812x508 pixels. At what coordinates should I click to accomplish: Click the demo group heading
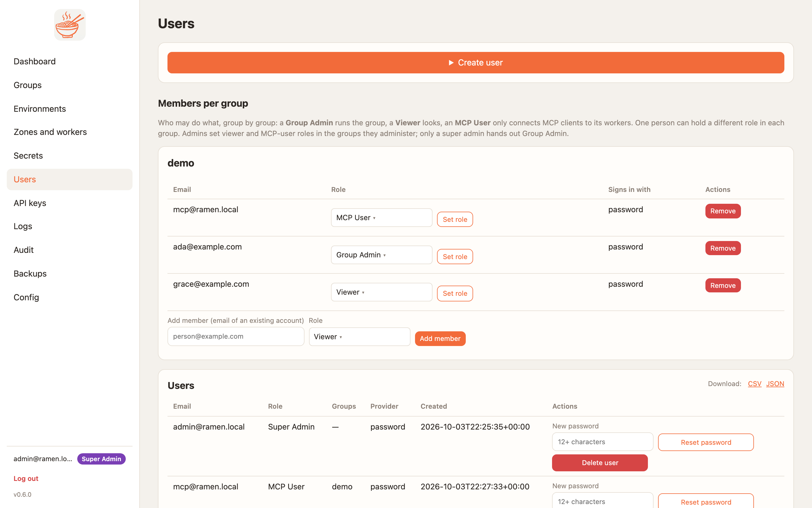(x=181, y=163)
